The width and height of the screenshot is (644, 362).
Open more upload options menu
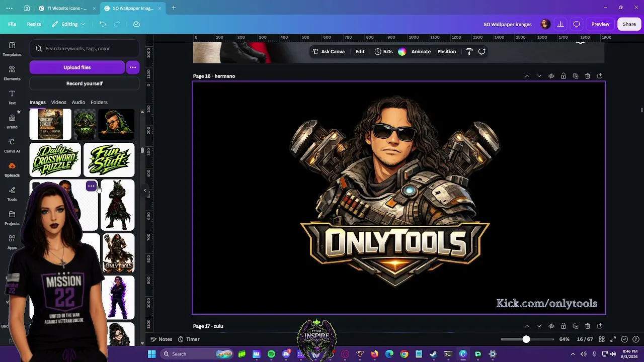[133, 67]
